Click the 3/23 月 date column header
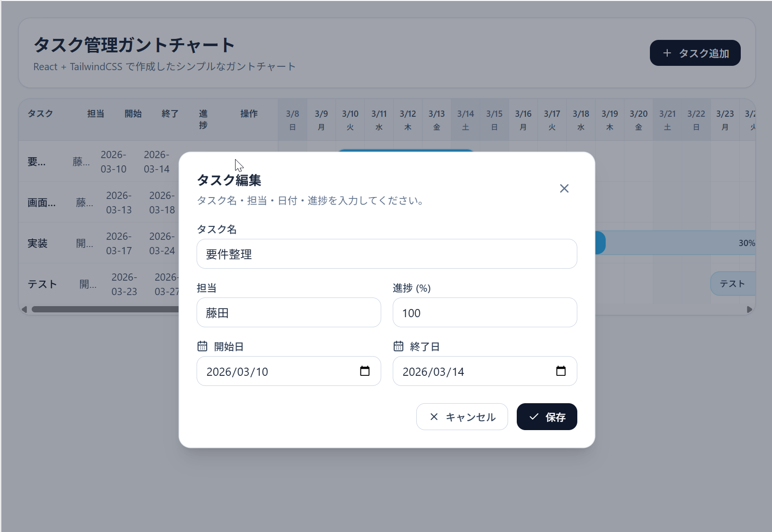Screen dimensions: 772x532 [x=725, y=120]
